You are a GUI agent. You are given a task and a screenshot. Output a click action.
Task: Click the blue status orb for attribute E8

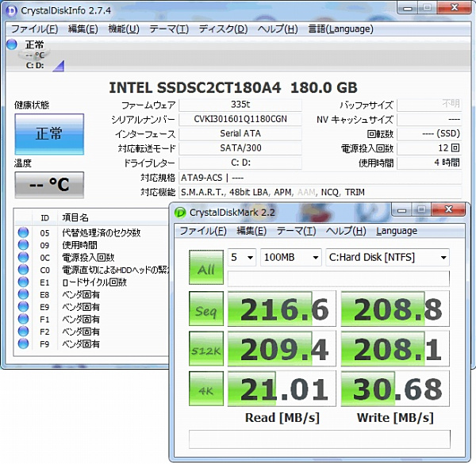[23, 294]
